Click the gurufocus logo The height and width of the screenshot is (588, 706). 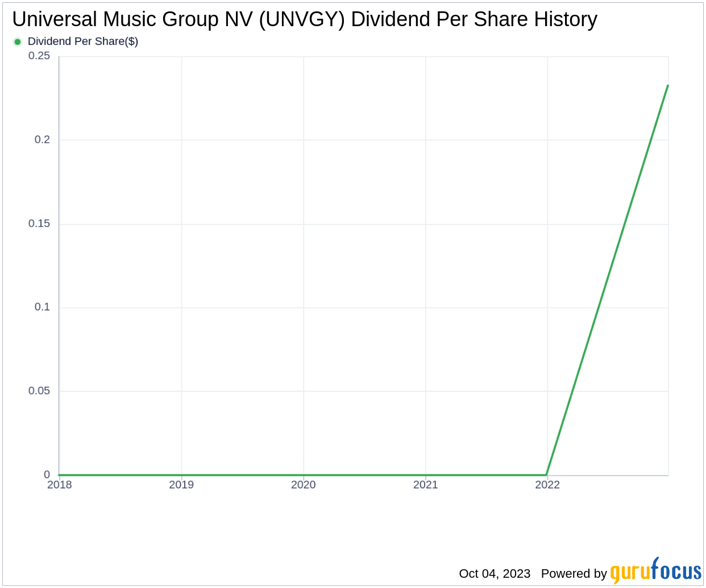(x=656, y=570)
